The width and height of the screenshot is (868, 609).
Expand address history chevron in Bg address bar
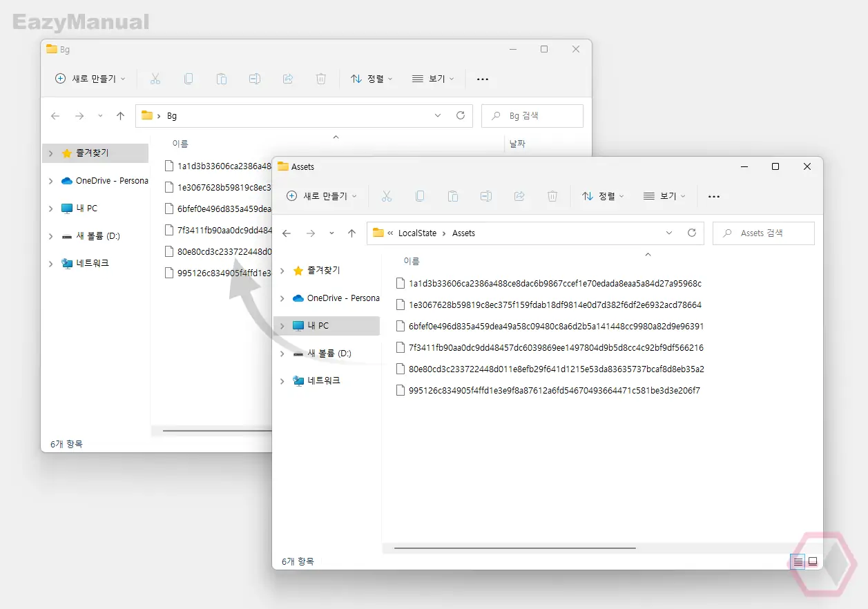[438, 116]
